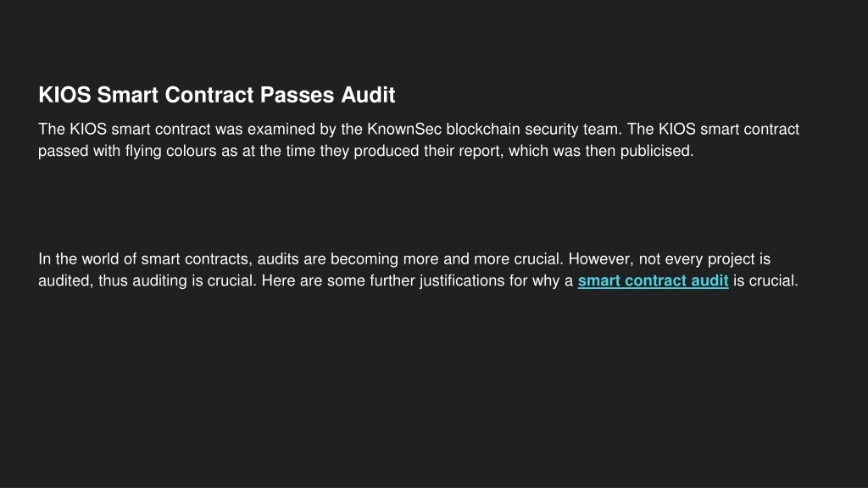This screenshot has width=868, height=488.
Task: Click the paragraph beginning In the world of smart contracts
Action: (x=419, y=269)
